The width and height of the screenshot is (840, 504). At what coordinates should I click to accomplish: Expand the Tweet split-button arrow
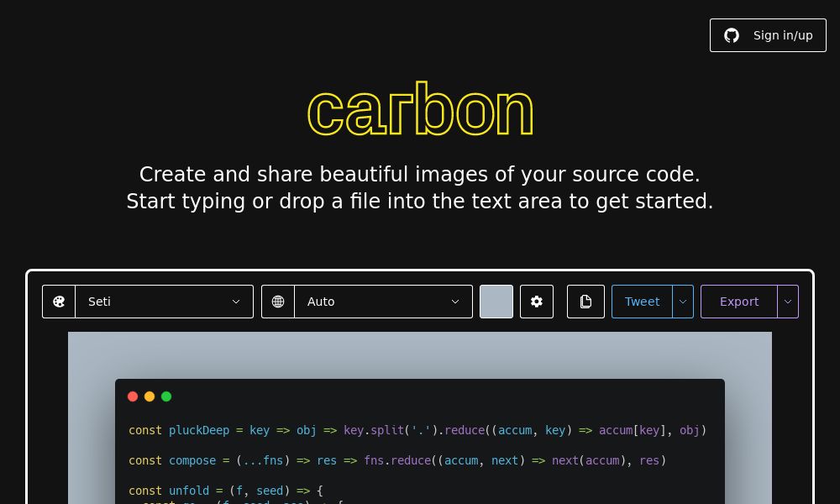[x=683, y=302]
